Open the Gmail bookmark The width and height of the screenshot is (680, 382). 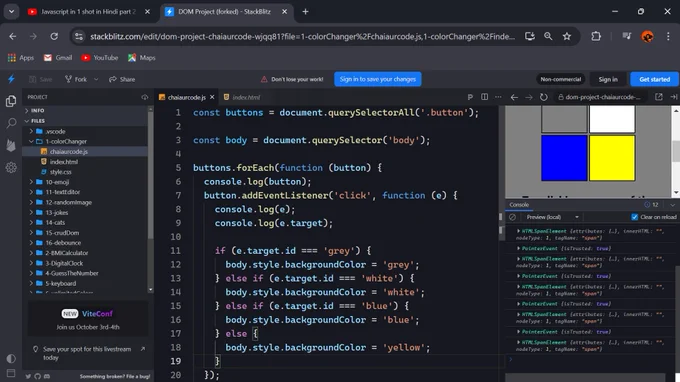(58, 58)
